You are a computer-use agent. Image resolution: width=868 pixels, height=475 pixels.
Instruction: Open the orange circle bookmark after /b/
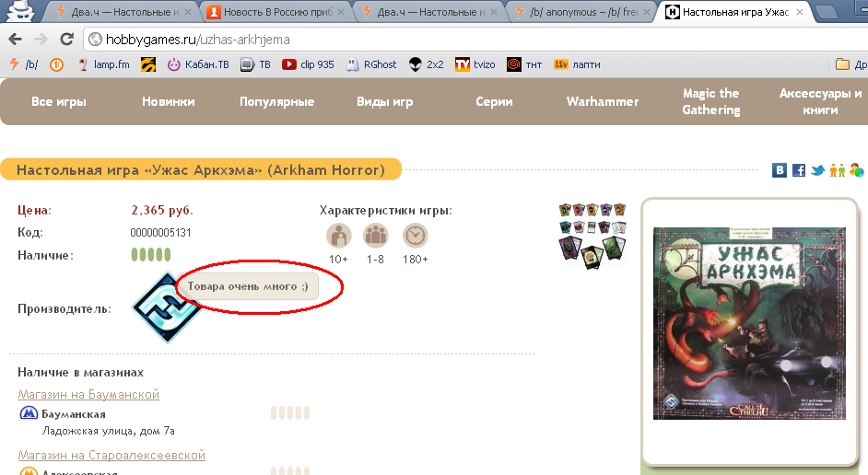pyautogui.click(x=56, y=64)
